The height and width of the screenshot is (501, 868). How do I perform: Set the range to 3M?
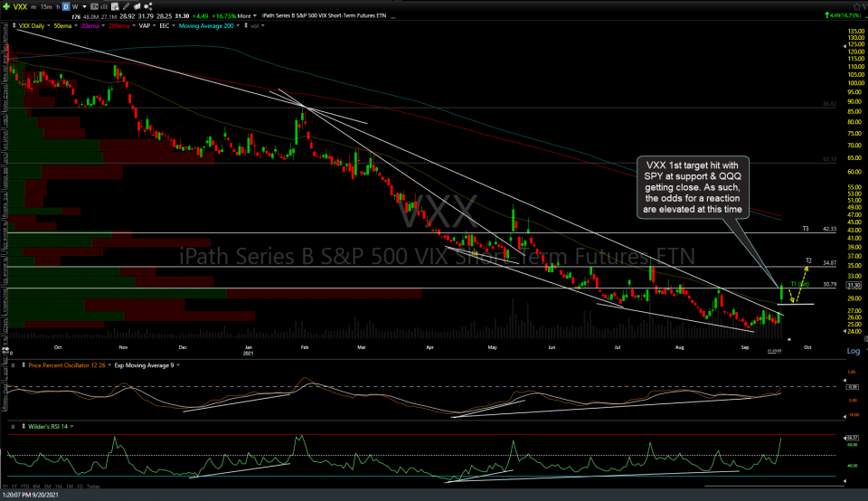[x=48, y=487]
